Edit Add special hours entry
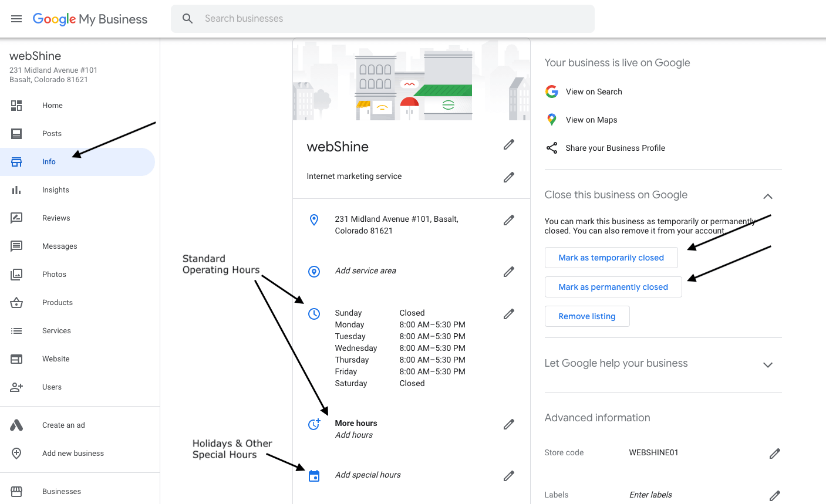The width and height of the screenshot is (826, 504). coord(368,475)
